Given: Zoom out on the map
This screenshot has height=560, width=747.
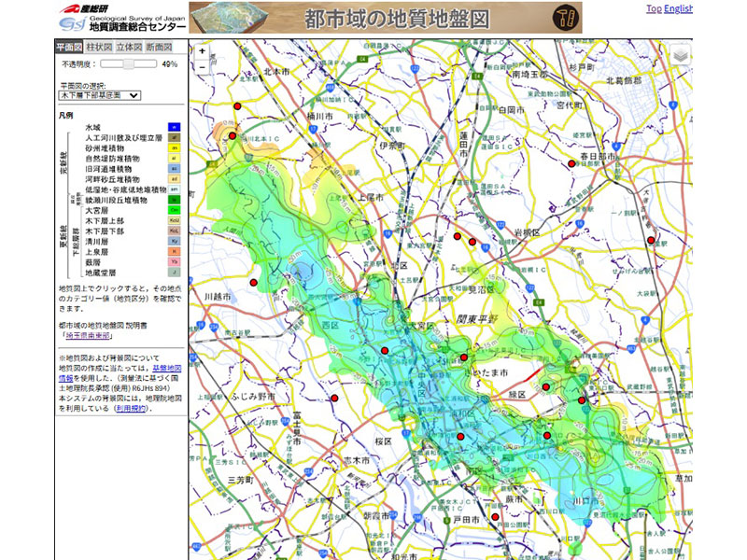Looking at the screenshot, I should coord(203,67).
